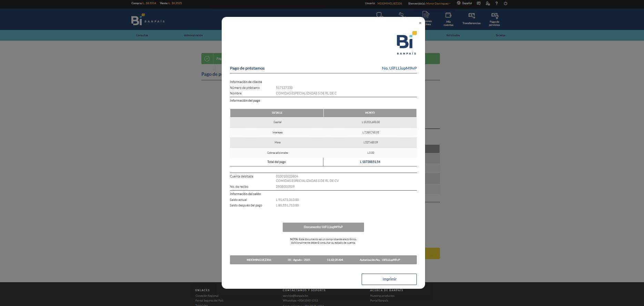Open the Conexión Regional footer link
Image resolution: width=644 pixels, height=306 pixels.
(207, 296)
